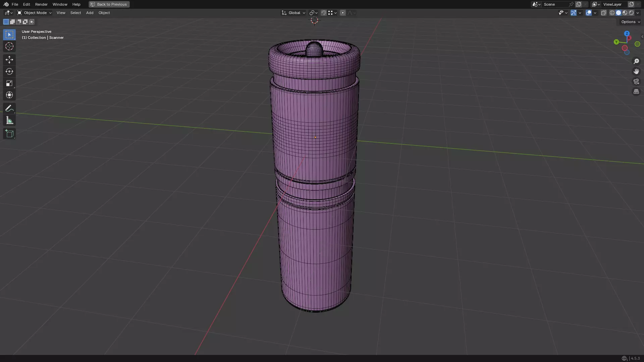Select the Scale tool

[x=9, y=83]
